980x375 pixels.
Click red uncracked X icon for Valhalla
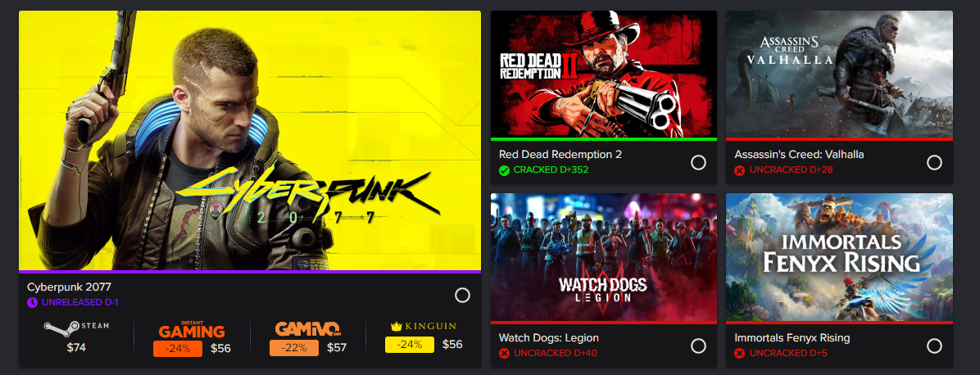[x=740, y=170]
